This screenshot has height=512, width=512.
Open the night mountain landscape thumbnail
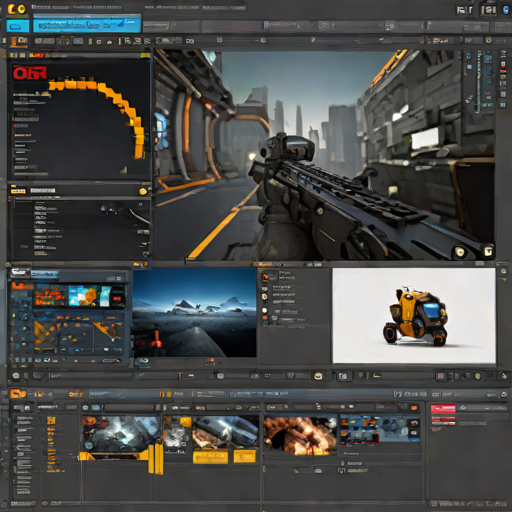click(x=195, y=313)
